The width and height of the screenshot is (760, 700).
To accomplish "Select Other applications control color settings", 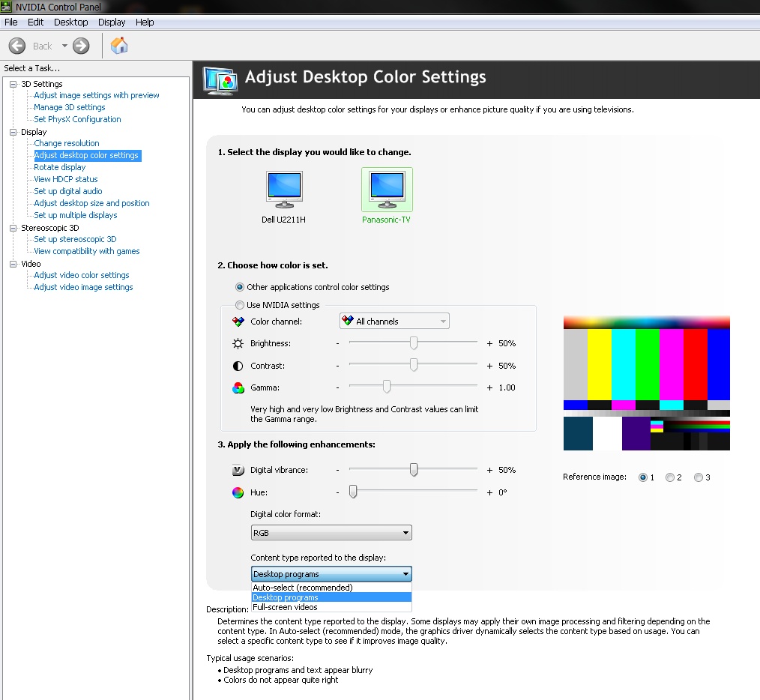I will (239, 287).
